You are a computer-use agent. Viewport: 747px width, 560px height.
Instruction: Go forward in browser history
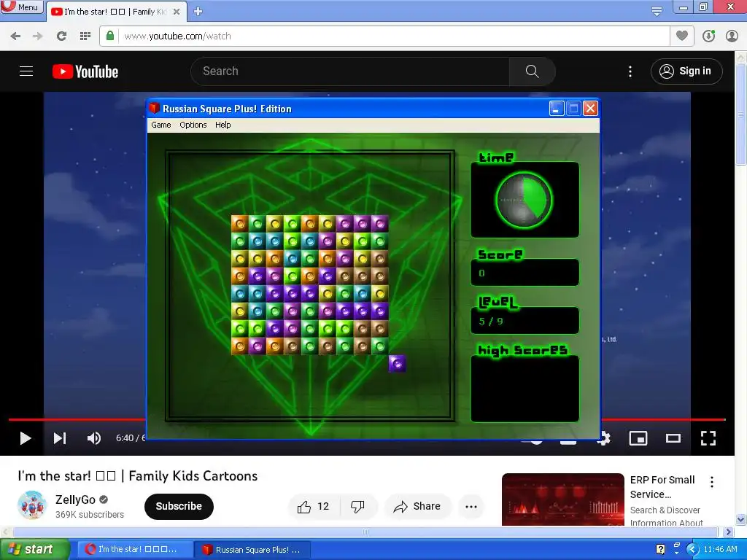(x=38, y=36)
